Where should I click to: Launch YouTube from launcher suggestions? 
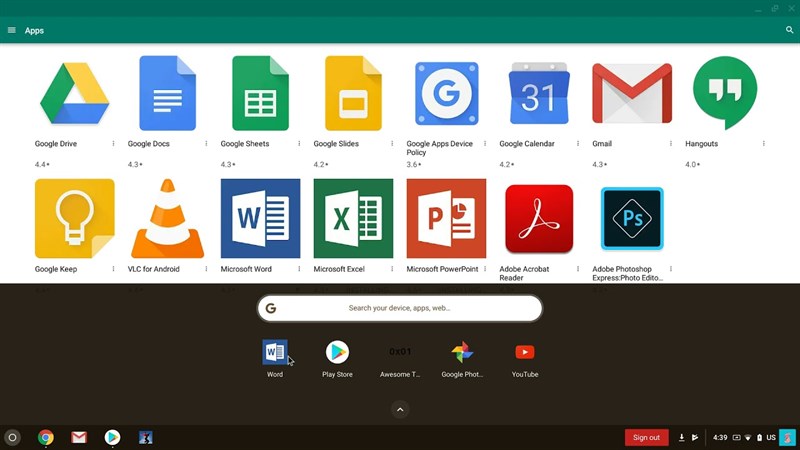tap(525, 352)
